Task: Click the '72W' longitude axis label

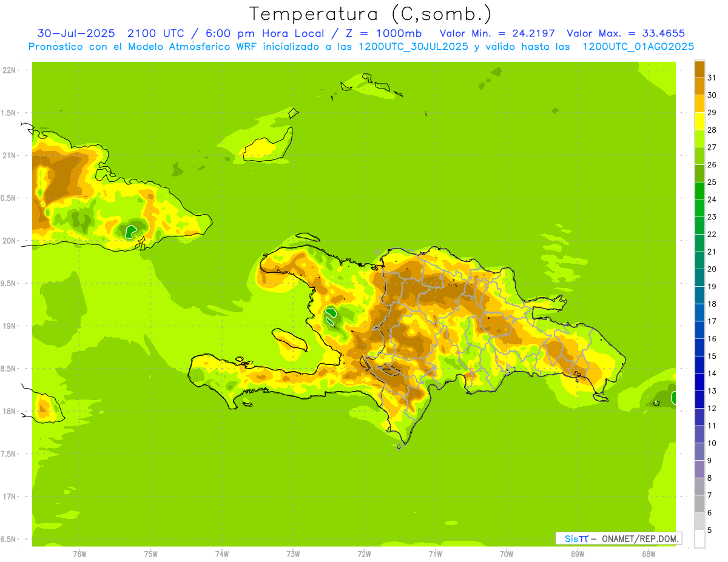Action: (365, 554)
